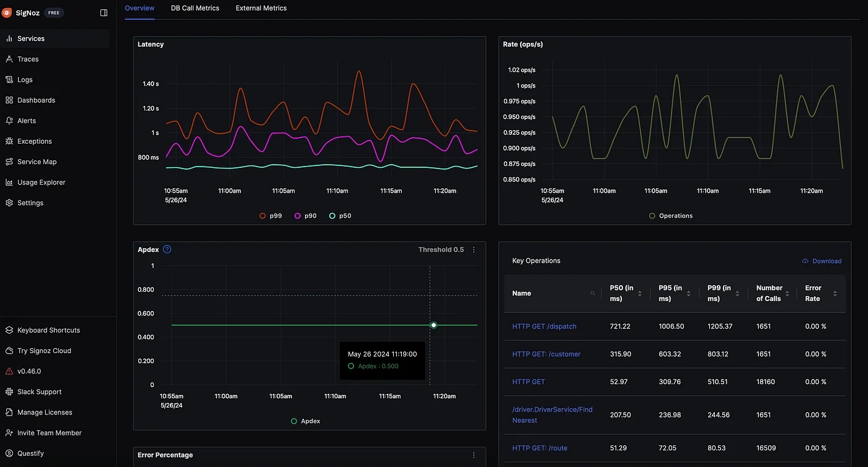This screenshot has height=467, width=868.
Task: Click the Apdex data point at 11:19
Action: click(433, 325)
